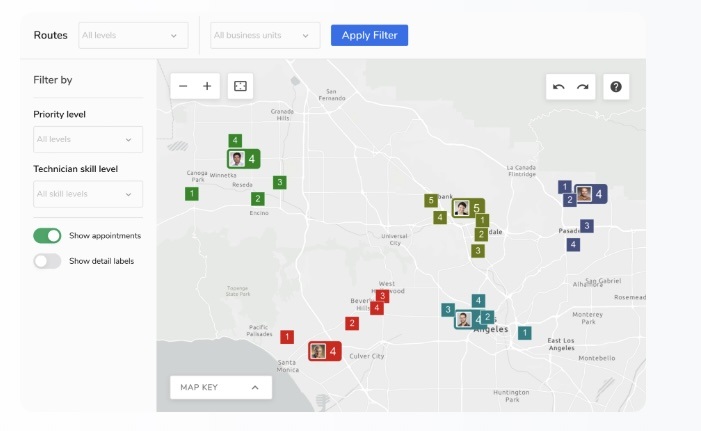Click teal stop 3 marker
The image size is (701, 431).
coord(448,309)
